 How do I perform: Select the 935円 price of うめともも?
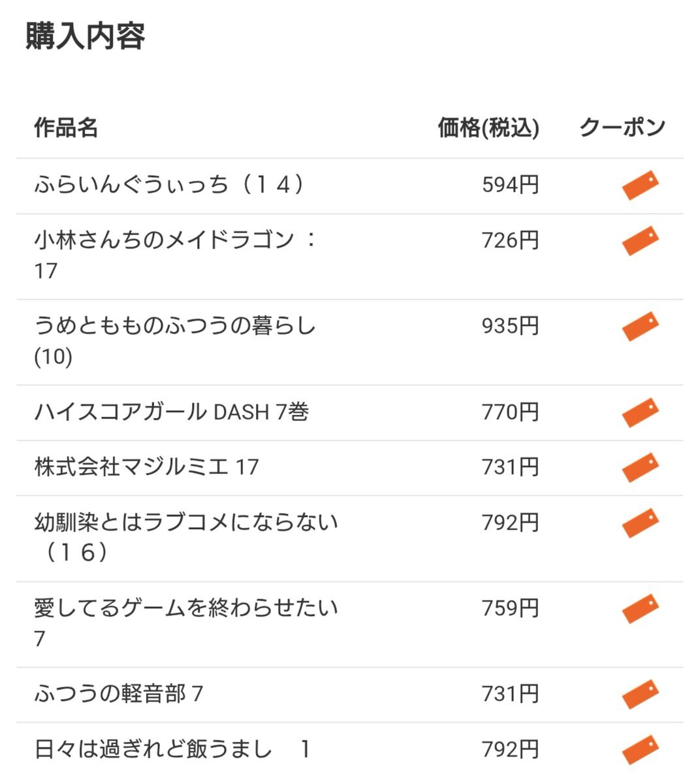point(511,326)
